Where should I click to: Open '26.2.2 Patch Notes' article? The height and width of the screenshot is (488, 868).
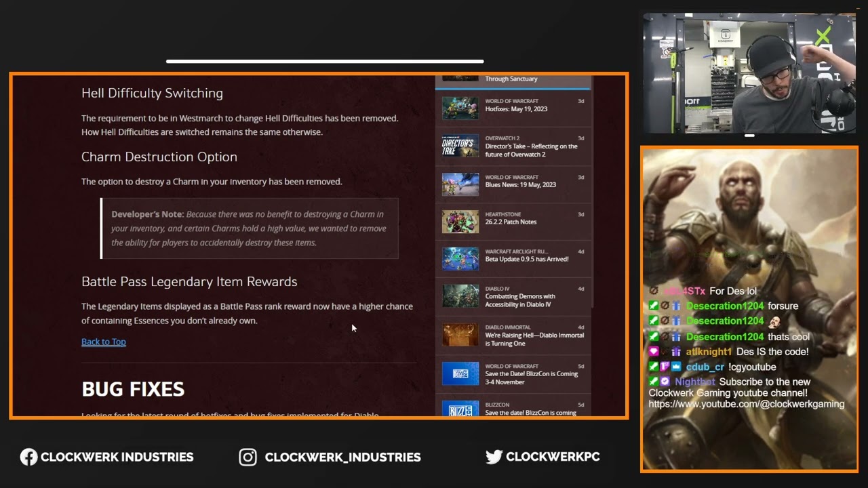coord(511,222)
